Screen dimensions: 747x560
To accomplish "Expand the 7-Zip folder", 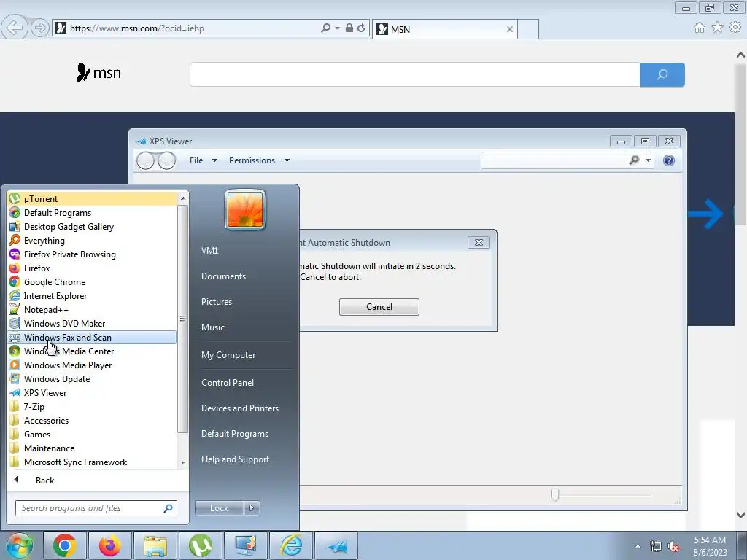I will tap(92, 406).
